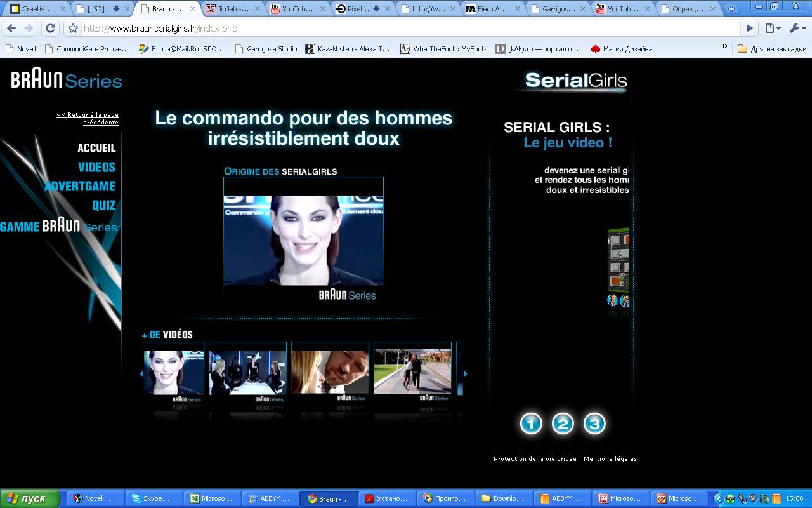This screenshot has height=508, width=812.
Task: Open Skype from the taskbar
Action: (x=154, y=498)
